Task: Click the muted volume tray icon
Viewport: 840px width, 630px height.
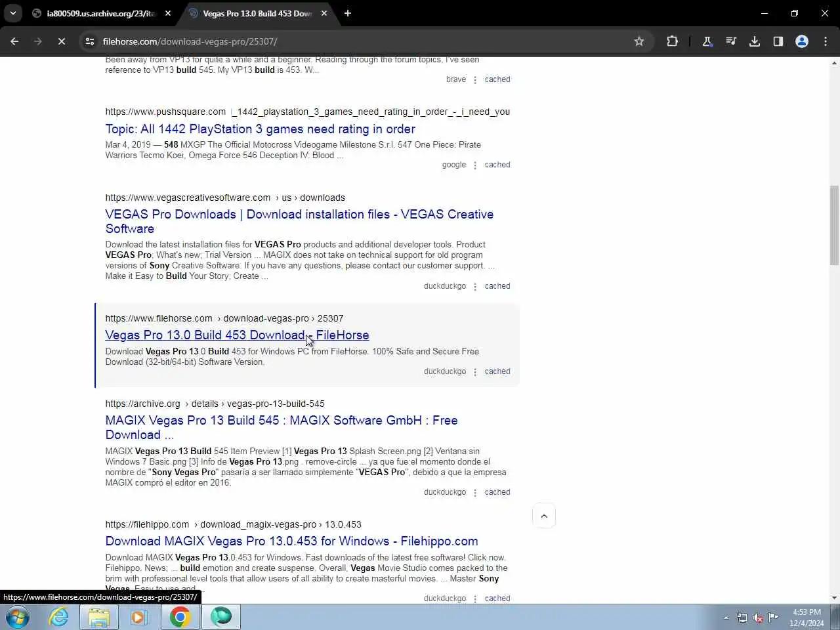Action: coord(758,618)
